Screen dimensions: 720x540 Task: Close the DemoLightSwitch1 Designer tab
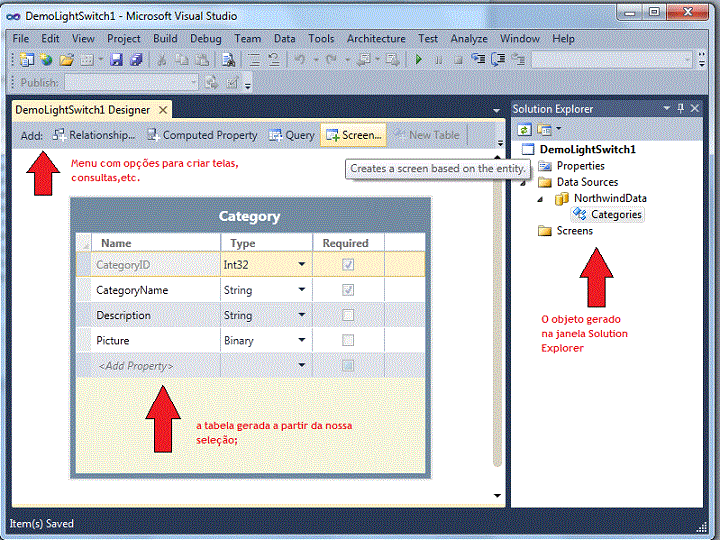[163, 110]
